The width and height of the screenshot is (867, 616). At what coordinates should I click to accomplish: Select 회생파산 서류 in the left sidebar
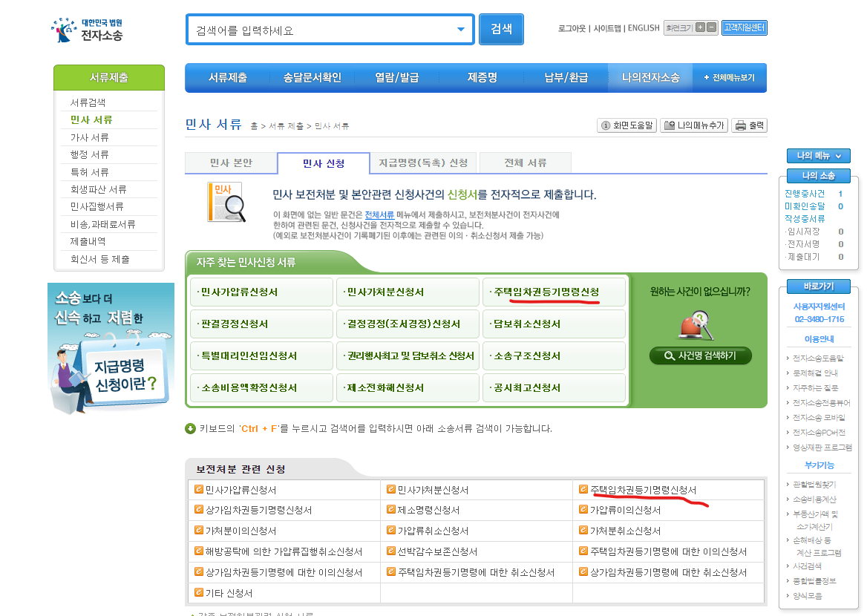coord(99,189)
